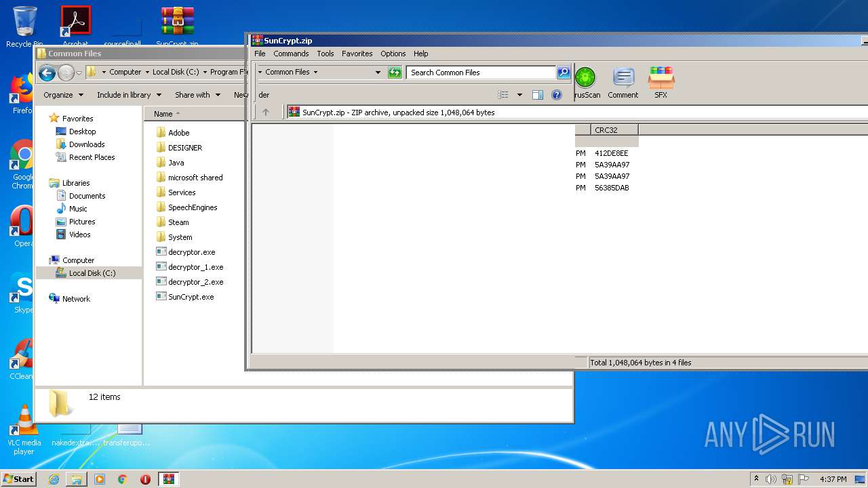The width and height of the screenshot is (868, 488).
Task: Click the Search Common Files field
Action: (x=481, y=73)
